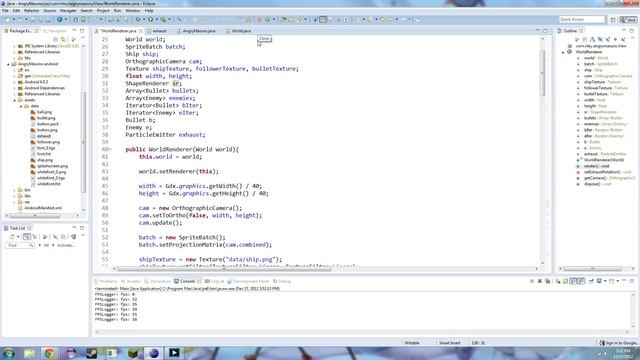Click the Activate link in Task List
Viewport: 640px width, 360px height.
[x=66, y=245]
